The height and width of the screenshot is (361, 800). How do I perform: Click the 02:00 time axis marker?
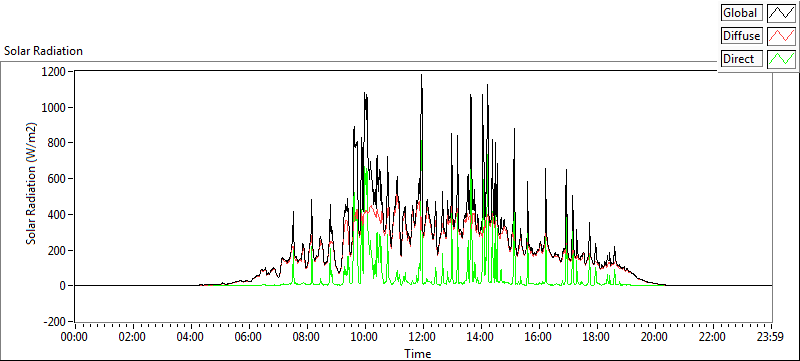[133, 337]
